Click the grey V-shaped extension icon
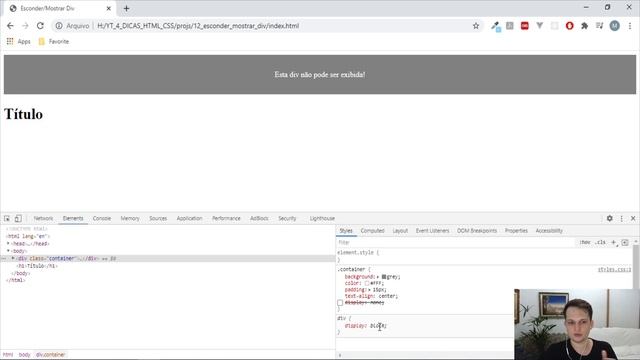 tap(540, 26)
